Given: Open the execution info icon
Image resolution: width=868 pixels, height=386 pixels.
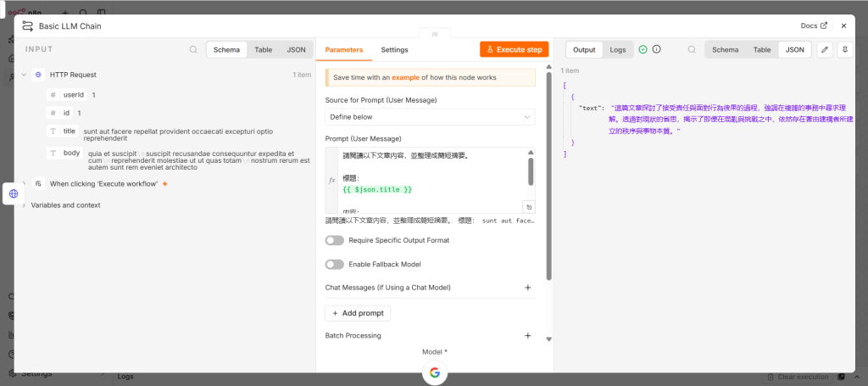Looking at the screenshot, I should (657, 49).
